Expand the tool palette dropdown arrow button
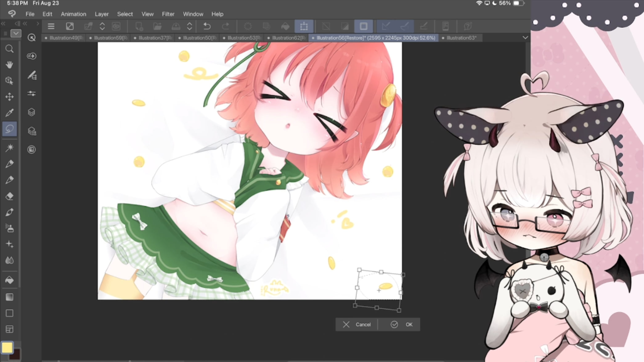Image resolution: width=644 pixels, height=362 pixels. (x=16, y=33)
